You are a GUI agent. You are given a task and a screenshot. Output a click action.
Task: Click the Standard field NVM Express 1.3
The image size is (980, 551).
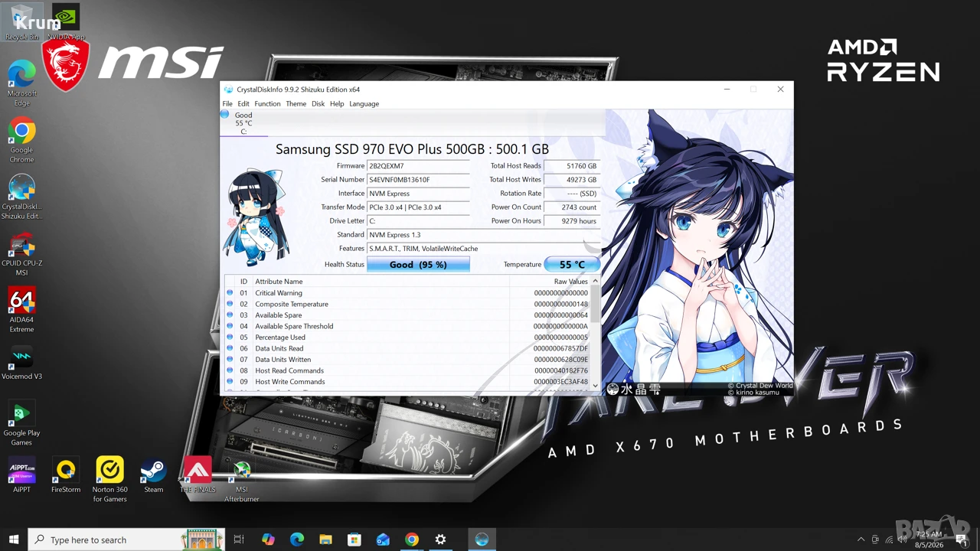click(x=484, y=235)
